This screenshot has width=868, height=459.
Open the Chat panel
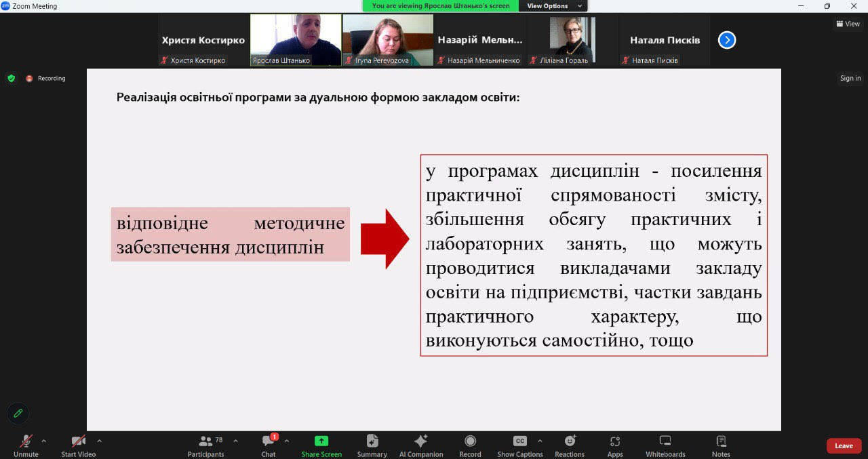click(269, 445)
